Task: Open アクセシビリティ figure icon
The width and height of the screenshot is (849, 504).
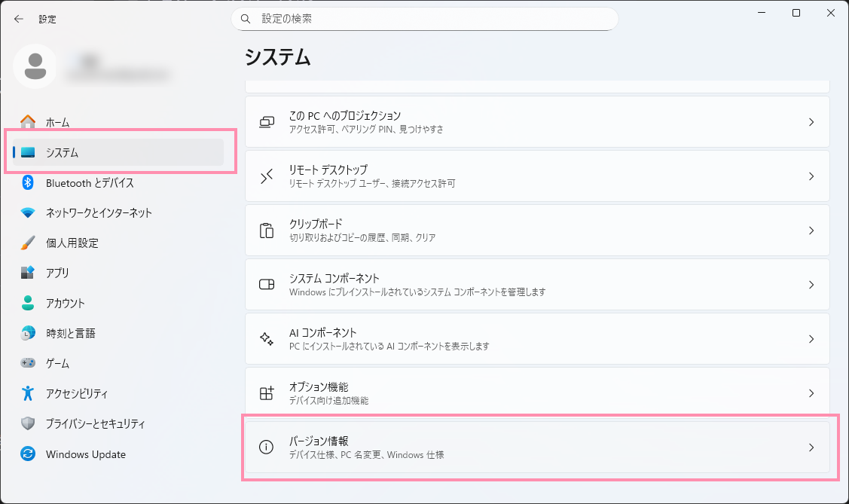Action: pyautogui.click(x=28, y=393)
